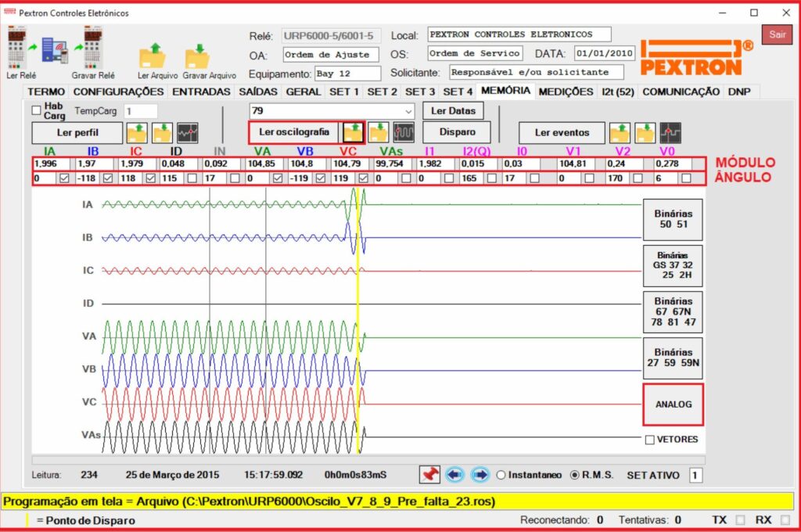Click the DATA field 01/01/2010
Viewport: 801px width, 532px height.
[x=605, y=53]
